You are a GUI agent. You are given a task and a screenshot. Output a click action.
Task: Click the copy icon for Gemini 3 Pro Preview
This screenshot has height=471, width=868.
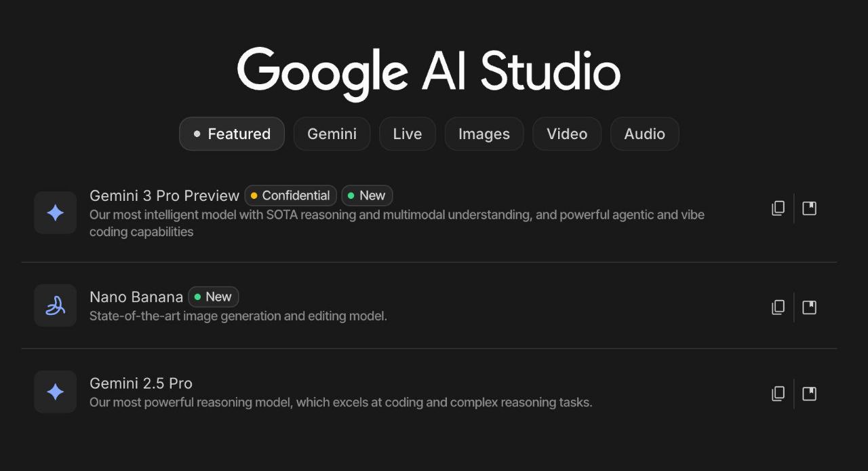coord(778,208)
